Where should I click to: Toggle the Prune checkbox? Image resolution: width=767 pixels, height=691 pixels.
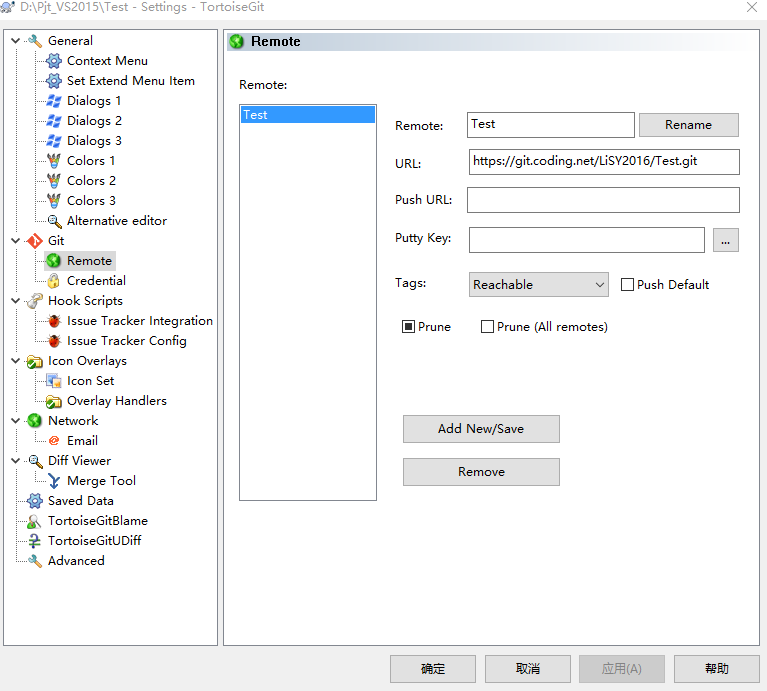pos(408,327)
